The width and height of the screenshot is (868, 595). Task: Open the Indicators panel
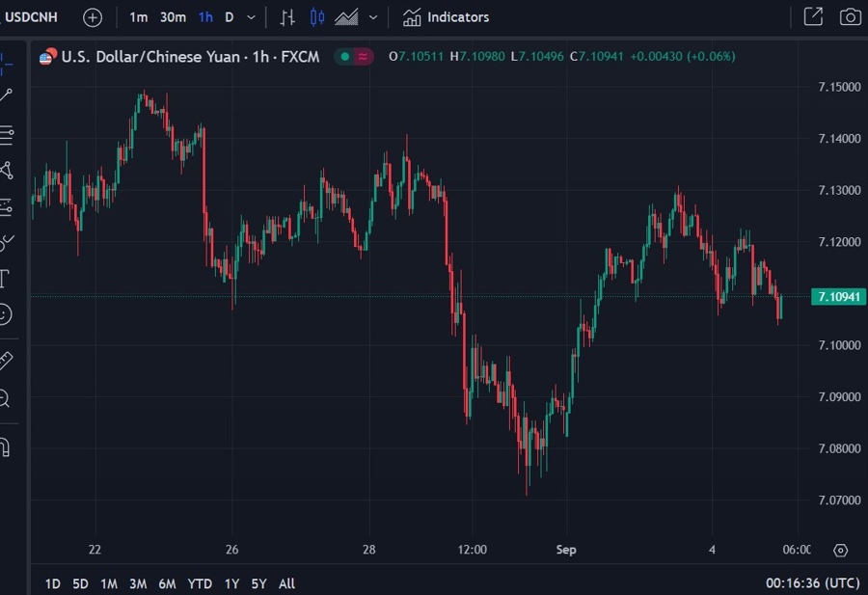446,16
